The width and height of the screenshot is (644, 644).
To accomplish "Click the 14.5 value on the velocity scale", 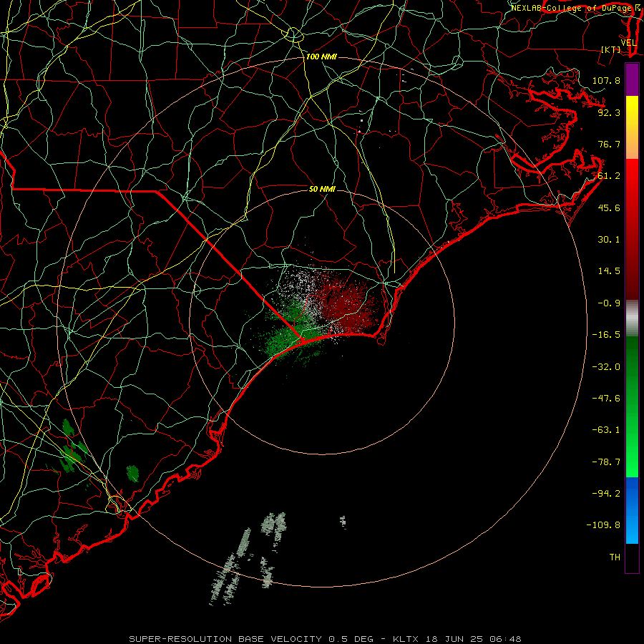I will point(609,271).
